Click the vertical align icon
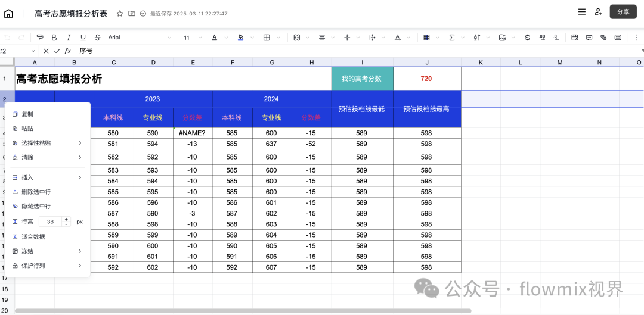The height and width of the screenshot is (315, 644). point(347,38)
